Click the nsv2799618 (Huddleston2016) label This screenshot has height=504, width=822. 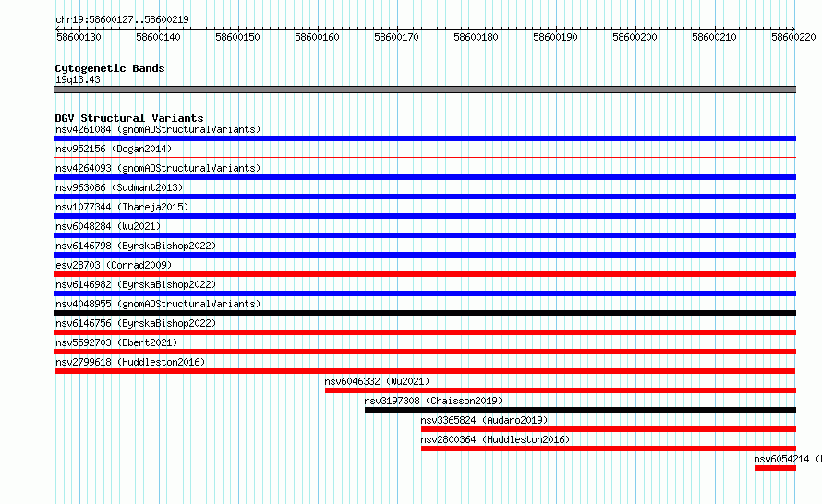[x=130, y=362]
